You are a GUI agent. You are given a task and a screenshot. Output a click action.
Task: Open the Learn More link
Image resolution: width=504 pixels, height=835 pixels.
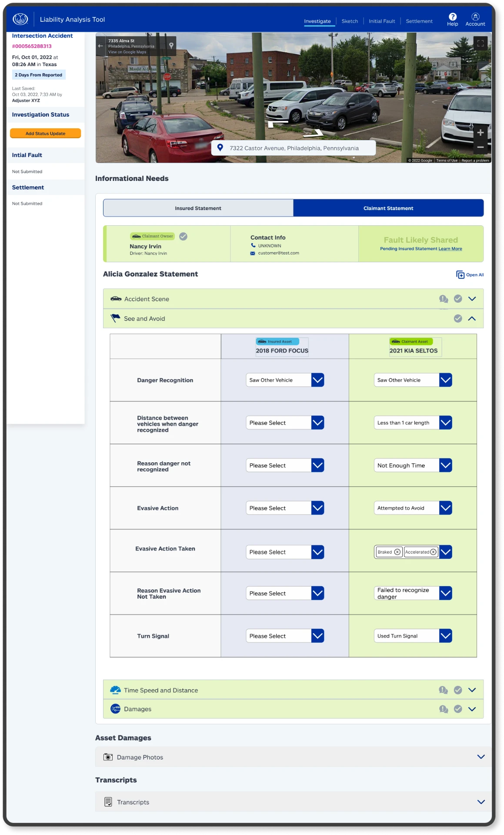click(x=450, y=249)
